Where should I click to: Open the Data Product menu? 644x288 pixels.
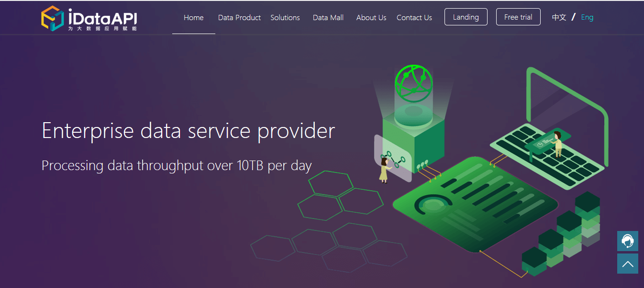click(x=239, y=18)
